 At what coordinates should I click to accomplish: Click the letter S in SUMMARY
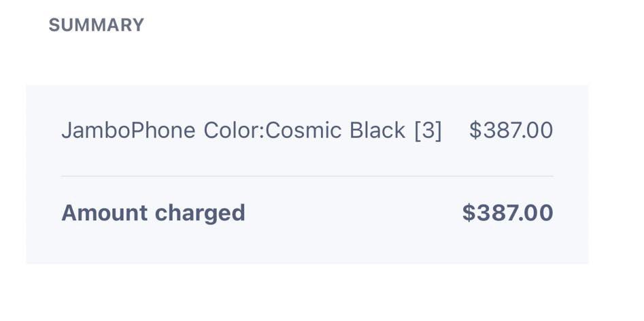(x=54, y=25)
